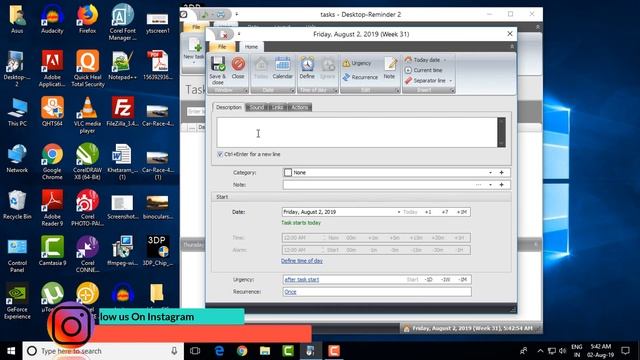Image resolution: width=640 pixels, height=360 pixels.
Task: Open Google Chrome desktop icon
Action: click(52, 162)
